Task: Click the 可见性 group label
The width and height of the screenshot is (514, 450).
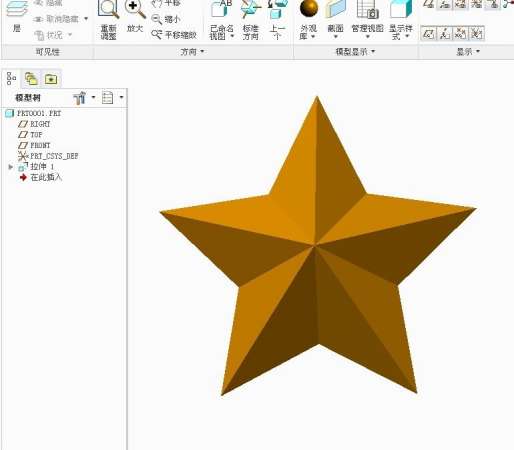Action: tap(48, 52)
